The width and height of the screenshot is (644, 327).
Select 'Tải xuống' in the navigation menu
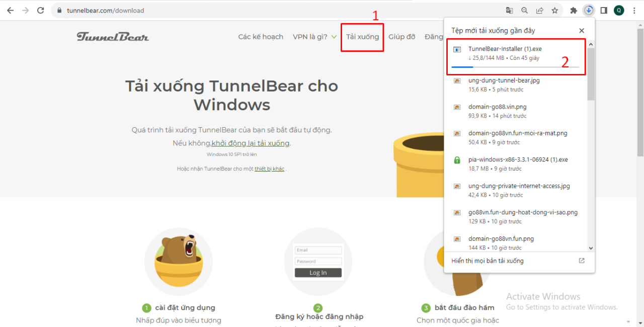(x=362, y=37)
